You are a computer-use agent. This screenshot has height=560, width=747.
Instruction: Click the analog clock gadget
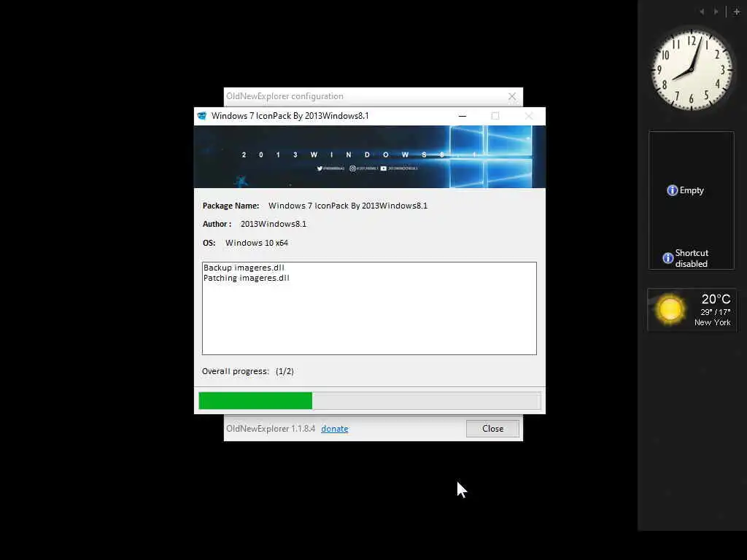coord(692,71)
